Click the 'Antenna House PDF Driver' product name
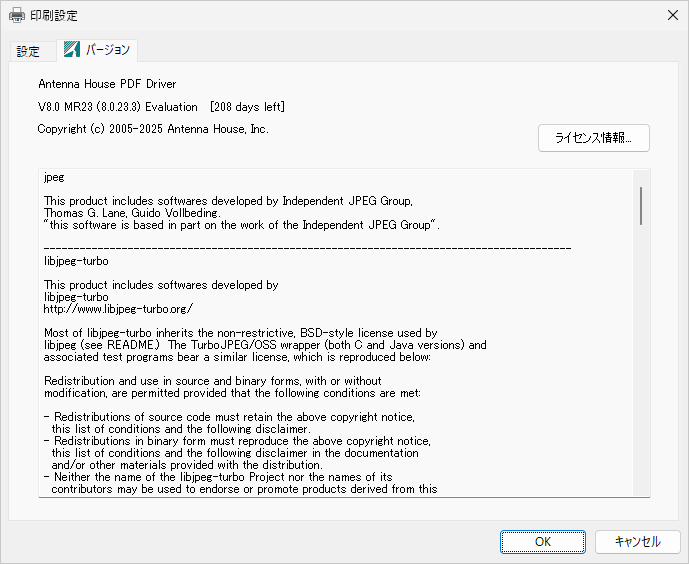 107,84
